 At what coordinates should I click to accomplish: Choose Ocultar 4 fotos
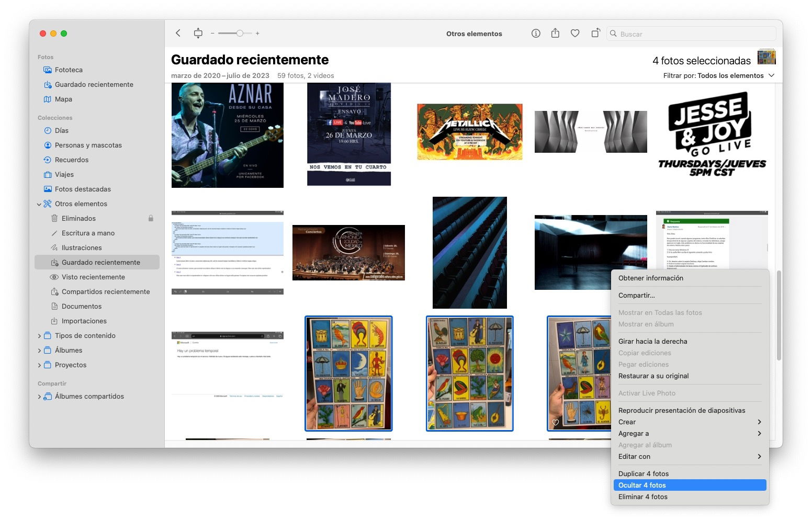690,485
